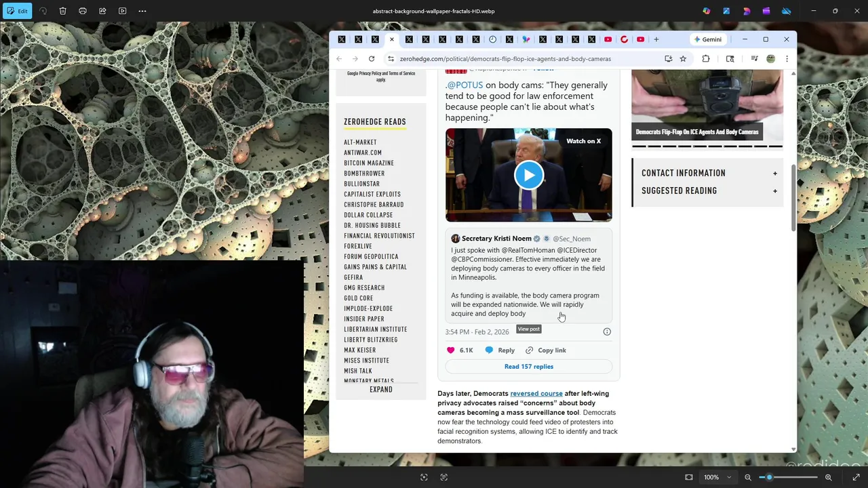Open Read 157 replies

(529, 367)
